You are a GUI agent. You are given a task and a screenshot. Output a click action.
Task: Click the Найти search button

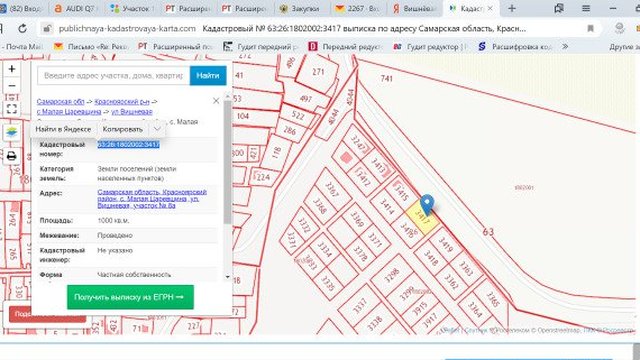208,76
